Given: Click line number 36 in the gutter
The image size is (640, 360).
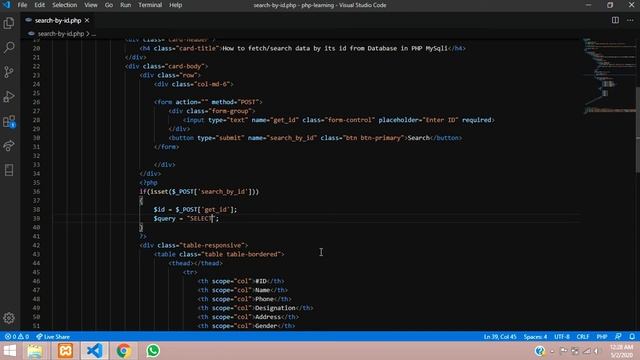Looking at the screenshot, I should point(36,191).
